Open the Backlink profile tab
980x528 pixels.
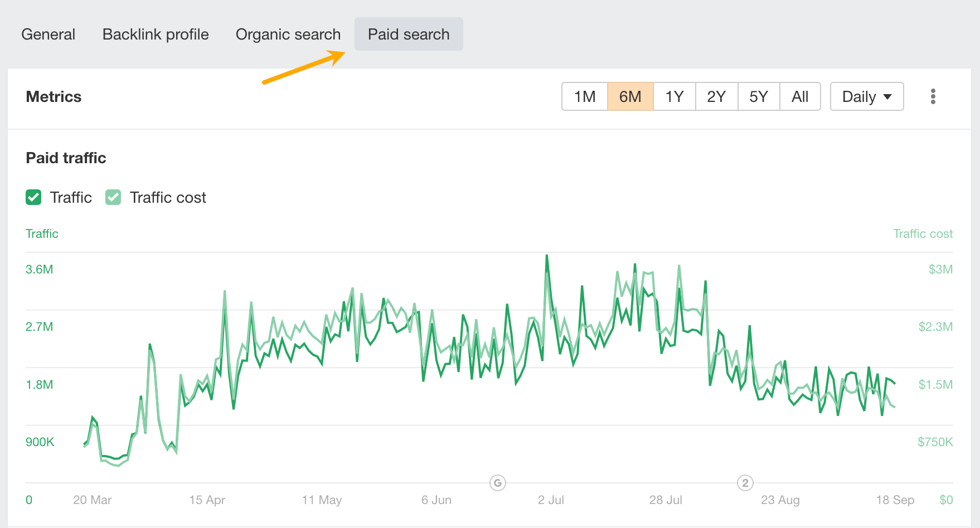156,34
